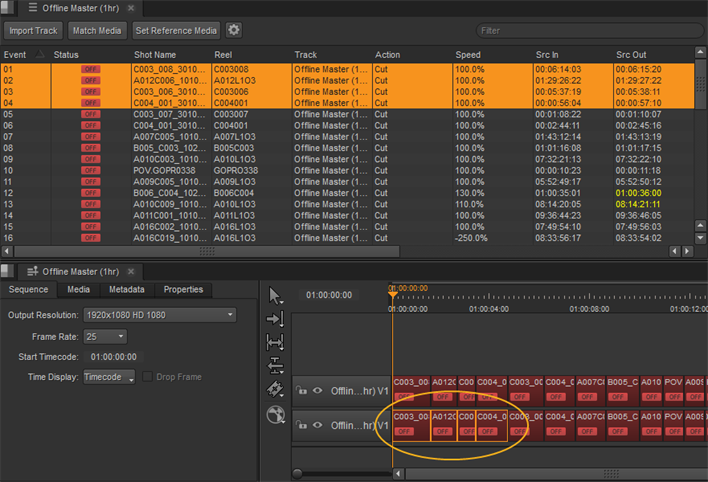The image size is (708, 482).
Task: Click the ripple move tool icon
Action: (x=276, y=318)
